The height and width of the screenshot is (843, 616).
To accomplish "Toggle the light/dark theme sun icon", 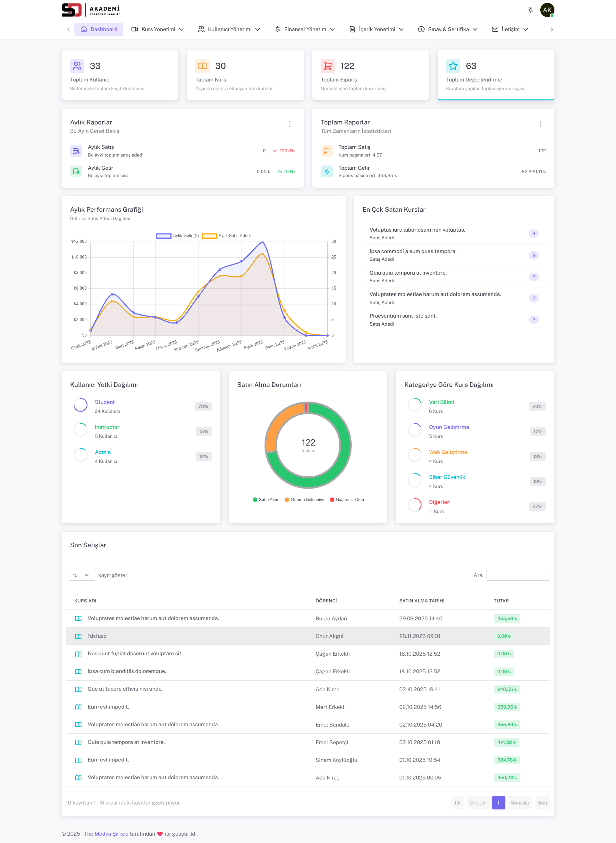I will (x=530, y=10).
